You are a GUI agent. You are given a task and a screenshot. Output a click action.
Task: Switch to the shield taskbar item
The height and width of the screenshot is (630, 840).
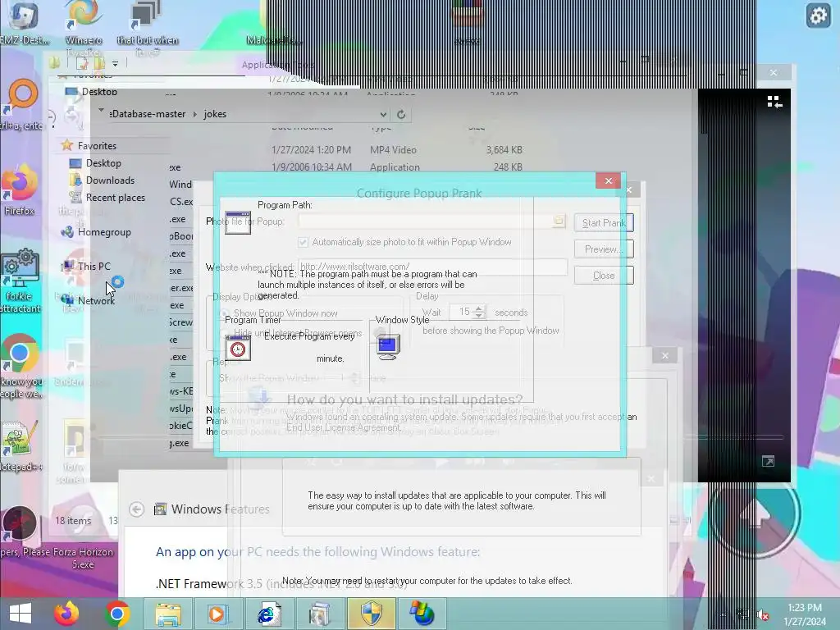(x=372, y=614)
